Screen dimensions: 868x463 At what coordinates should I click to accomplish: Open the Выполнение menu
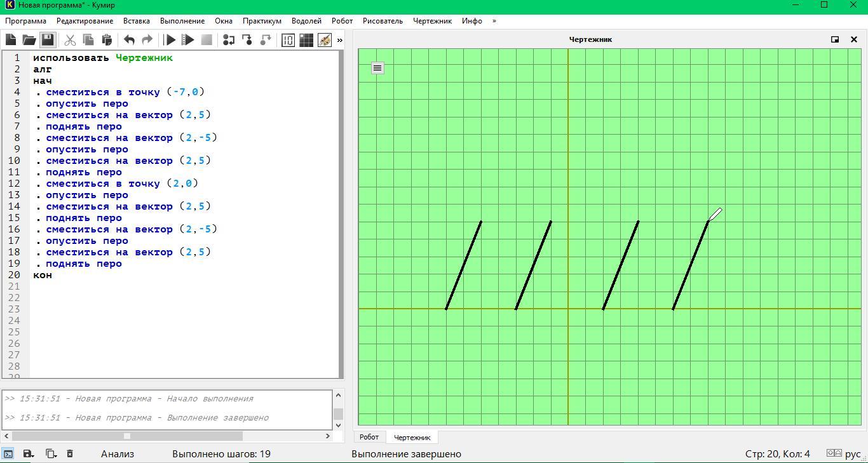(182, 21)
